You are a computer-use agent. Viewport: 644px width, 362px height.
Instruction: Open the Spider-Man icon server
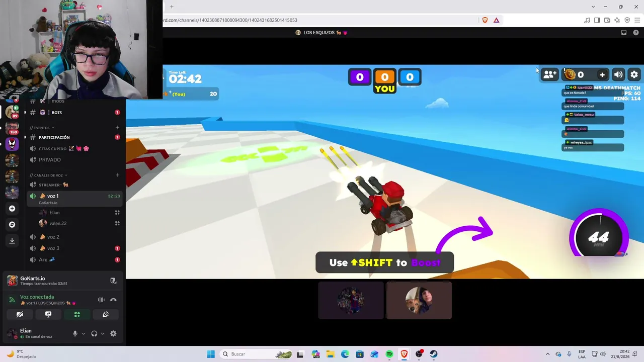coord(12,144)
